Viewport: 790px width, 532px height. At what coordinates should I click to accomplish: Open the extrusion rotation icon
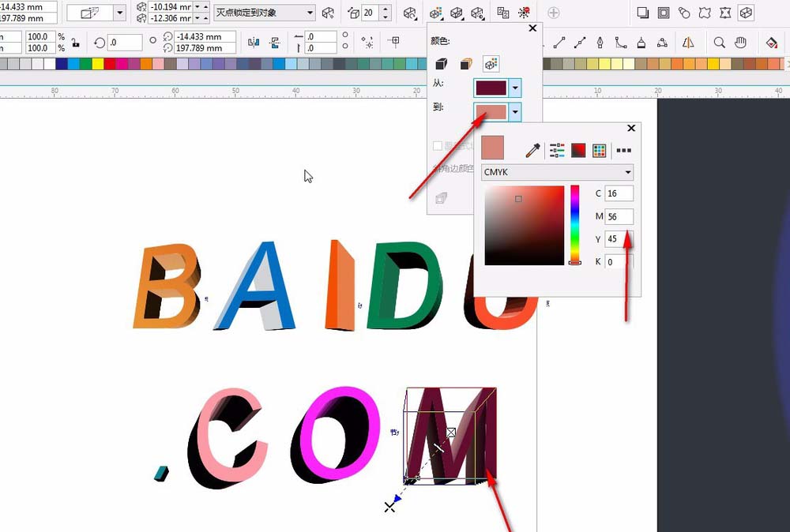(410, 13)
